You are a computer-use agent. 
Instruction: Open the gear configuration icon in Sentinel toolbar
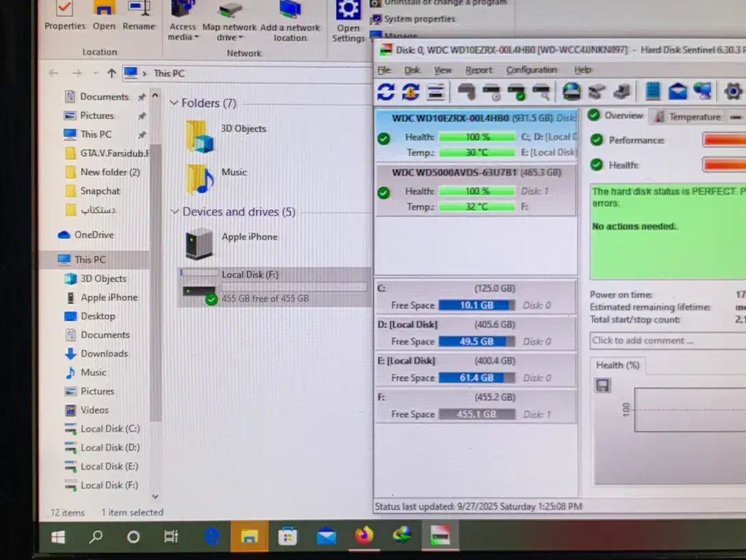pyautogui.click(x=732, y=91)
